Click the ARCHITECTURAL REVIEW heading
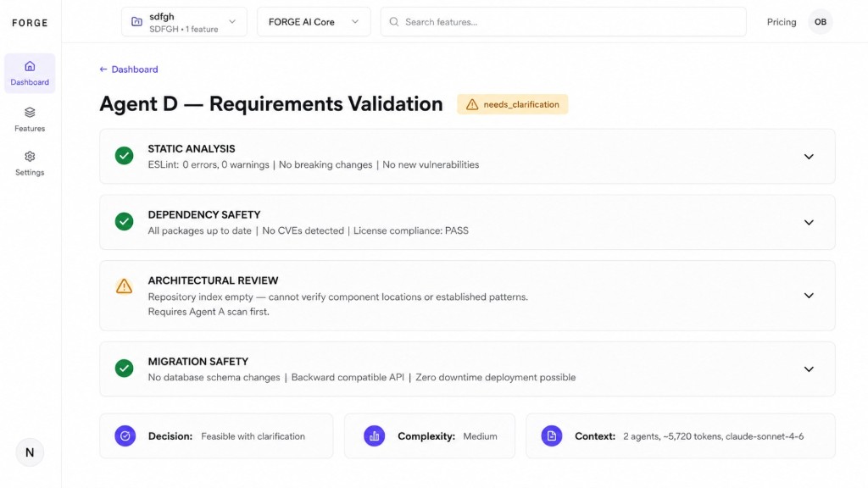This screenshot has width=868, height=488. click(x=213, y=280)
